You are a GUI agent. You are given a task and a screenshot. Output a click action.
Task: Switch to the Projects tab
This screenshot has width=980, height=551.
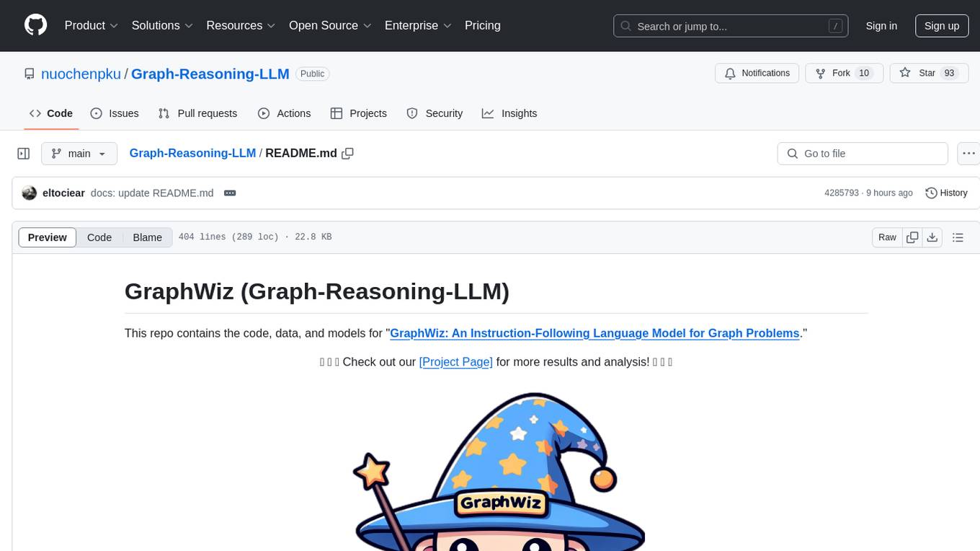coord(359,113)
